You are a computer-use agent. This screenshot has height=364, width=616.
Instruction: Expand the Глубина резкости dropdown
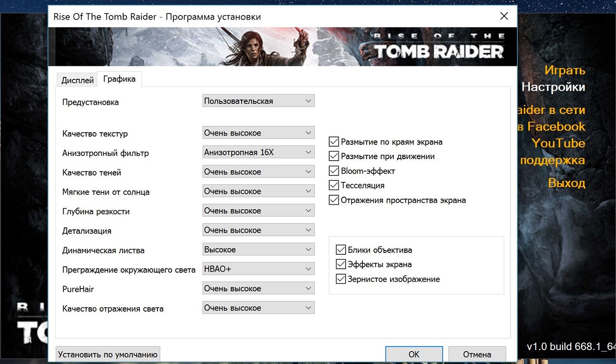pos(258,211)
